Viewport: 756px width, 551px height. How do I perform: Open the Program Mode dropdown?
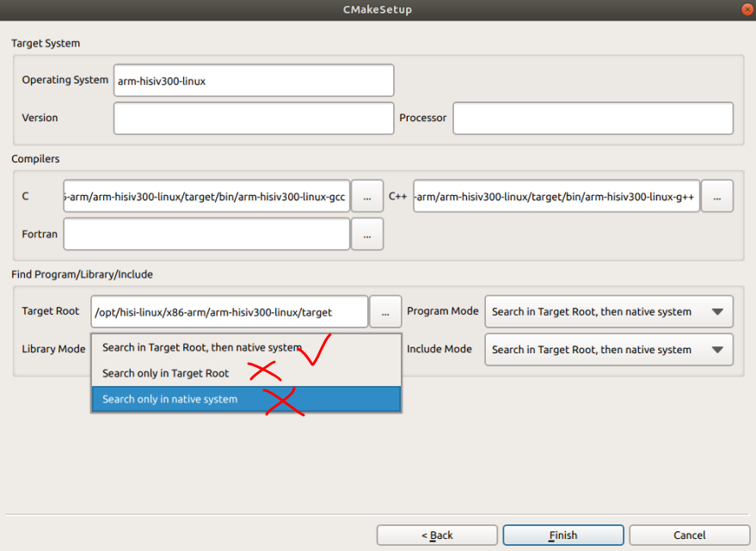coord(609,312)
